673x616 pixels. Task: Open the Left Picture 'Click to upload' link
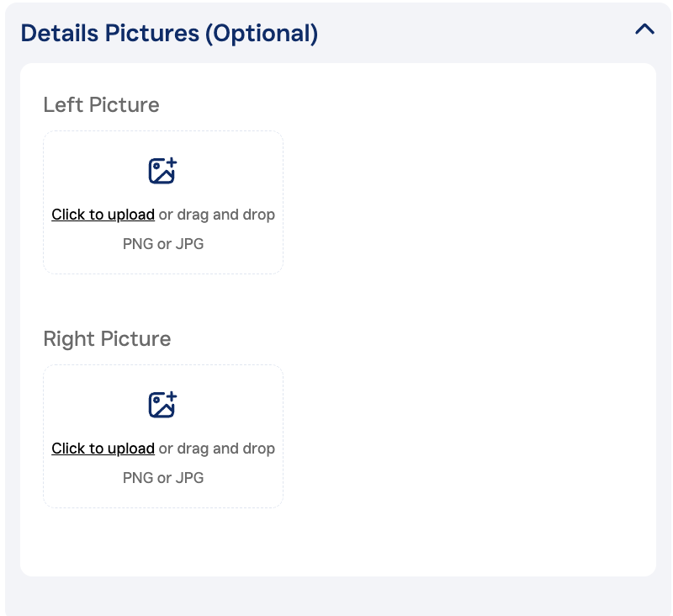pyautogui.click(x=103, y=215)
